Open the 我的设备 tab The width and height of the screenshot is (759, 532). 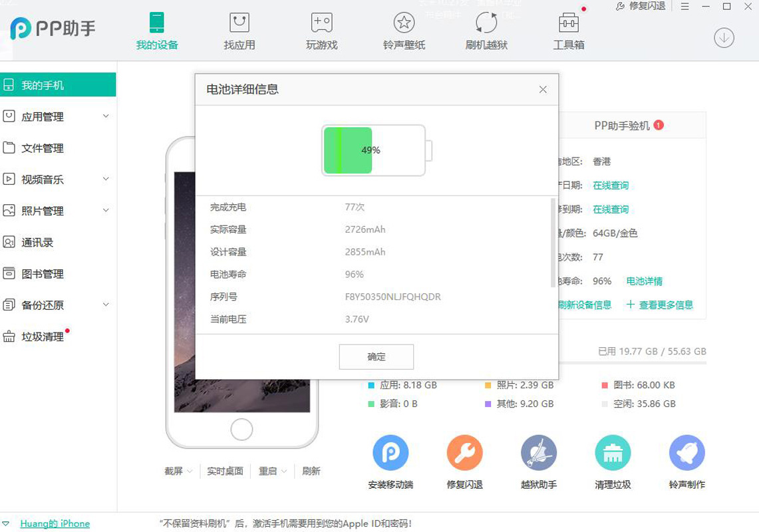tap(157, 31)
